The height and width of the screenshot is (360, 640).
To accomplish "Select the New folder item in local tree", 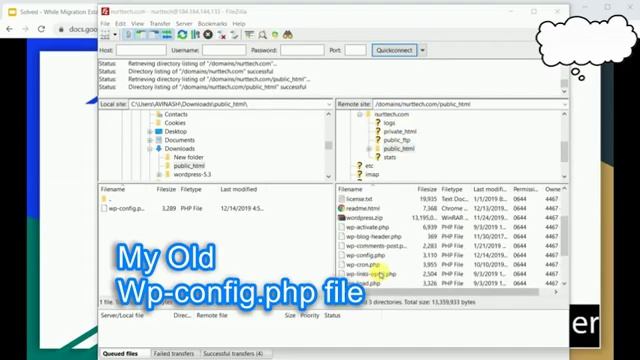I will tap(188, 157).
